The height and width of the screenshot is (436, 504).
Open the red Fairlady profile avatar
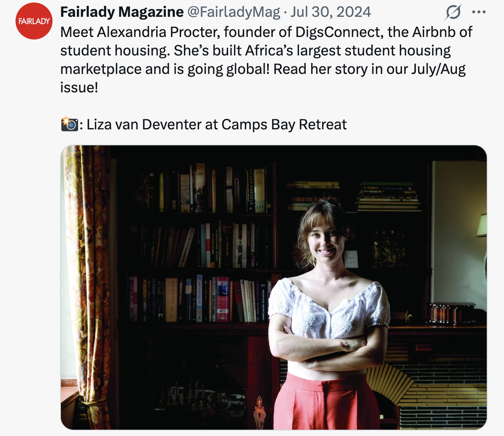(34, 21)
